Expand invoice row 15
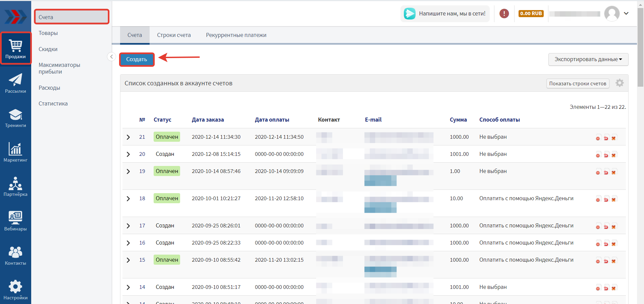 [128, 260]
